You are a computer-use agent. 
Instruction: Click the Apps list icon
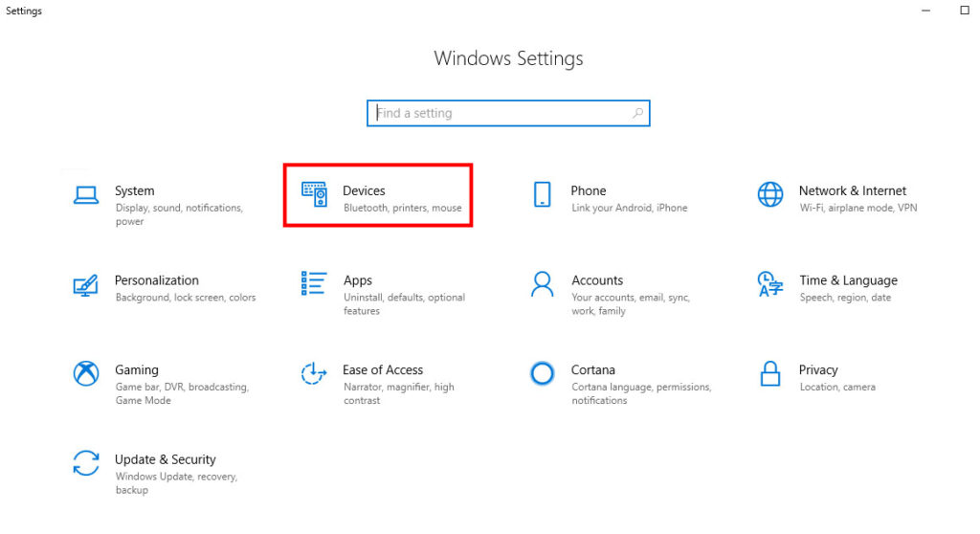[314, 283]
